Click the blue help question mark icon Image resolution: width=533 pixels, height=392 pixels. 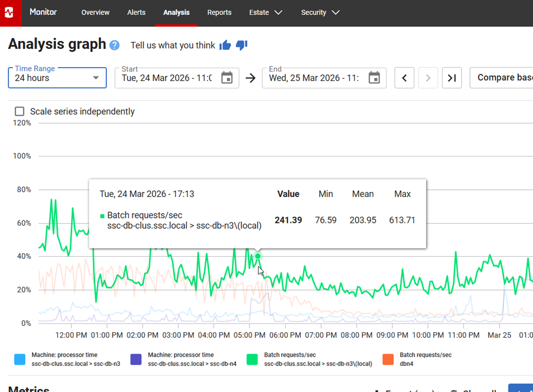115,45
